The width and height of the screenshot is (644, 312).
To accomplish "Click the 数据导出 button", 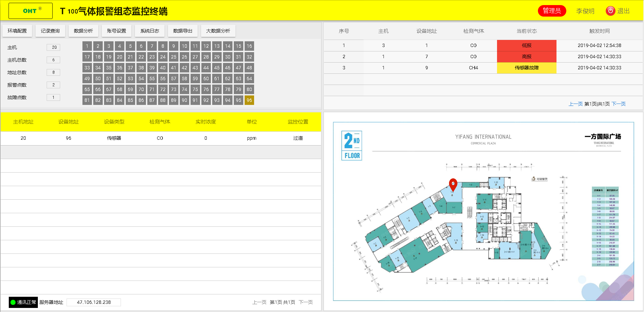I will coord(183,31).
